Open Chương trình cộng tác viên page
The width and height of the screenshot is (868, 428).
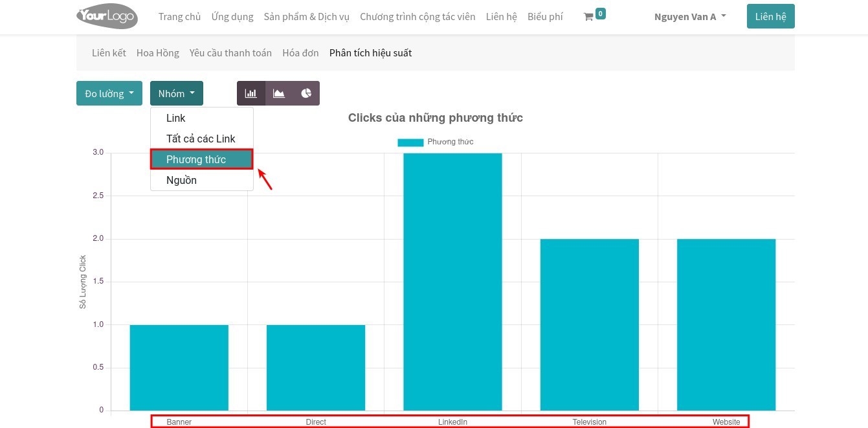point(417,17)
